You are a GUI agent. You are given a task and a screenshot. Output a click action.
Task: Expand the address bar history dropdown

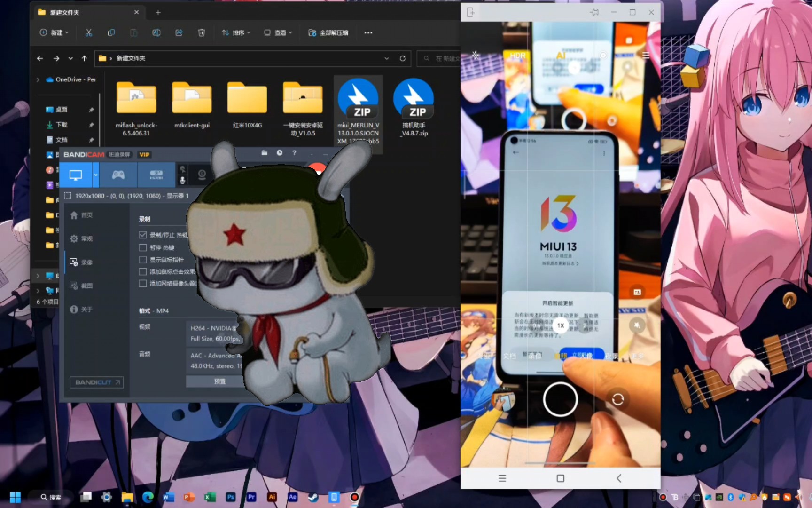click(x=387, y=58)
